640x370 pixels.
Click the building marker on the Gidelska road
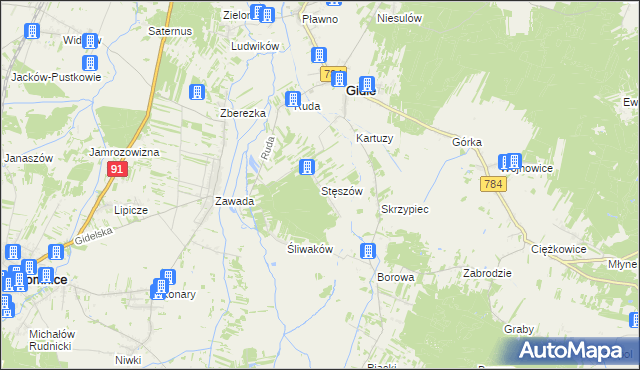tap(56, 252)
